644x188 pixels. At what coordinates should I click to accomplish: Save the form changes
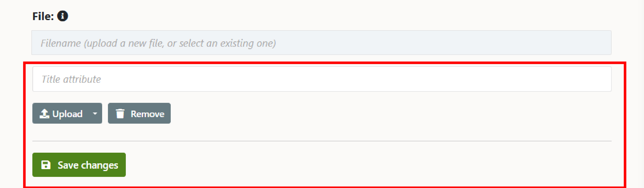coord(79,165)
